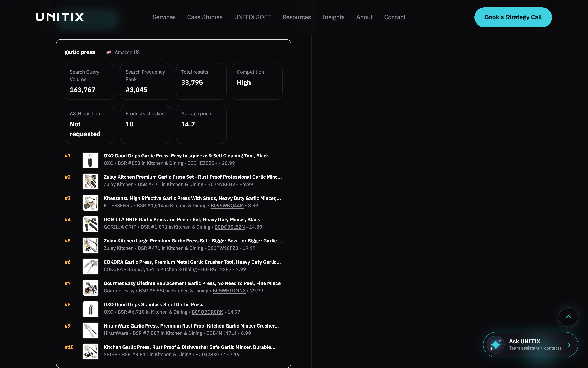Go to the Contact page
The image size is (588, 368).
(x=395, y=17)
